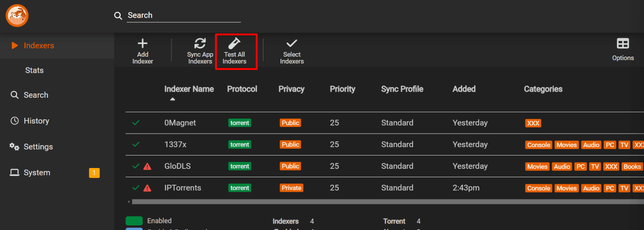
Task: Click the Select Indexers checkmark icon
Action: (291, 44)
